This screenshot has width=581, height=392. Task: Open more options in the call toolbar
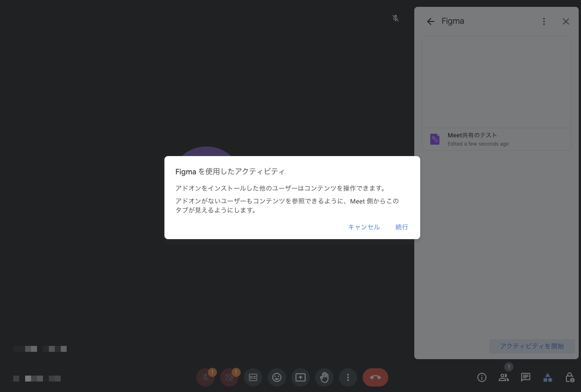[348, 377]
